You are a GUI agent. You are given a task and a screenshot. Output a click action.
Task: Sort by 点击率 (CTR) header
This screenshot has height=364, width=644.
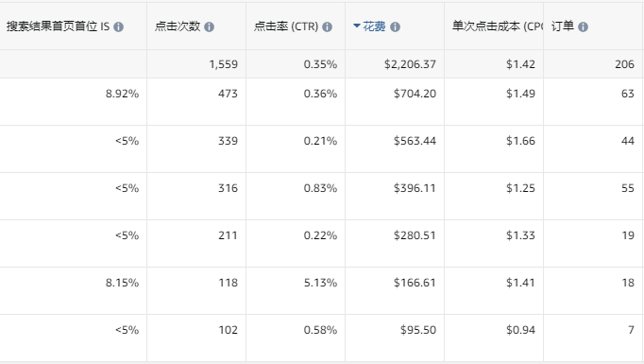pos(286,26)
